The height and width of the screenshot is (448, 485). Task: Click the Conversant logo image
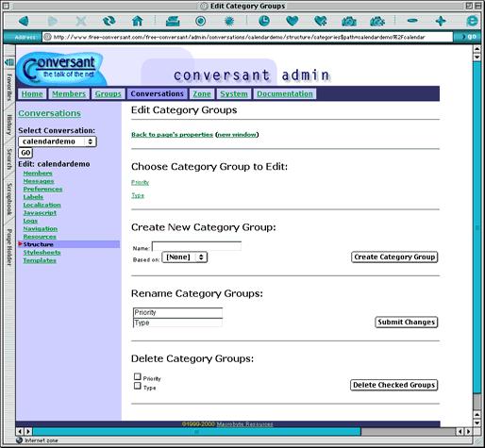60,69
